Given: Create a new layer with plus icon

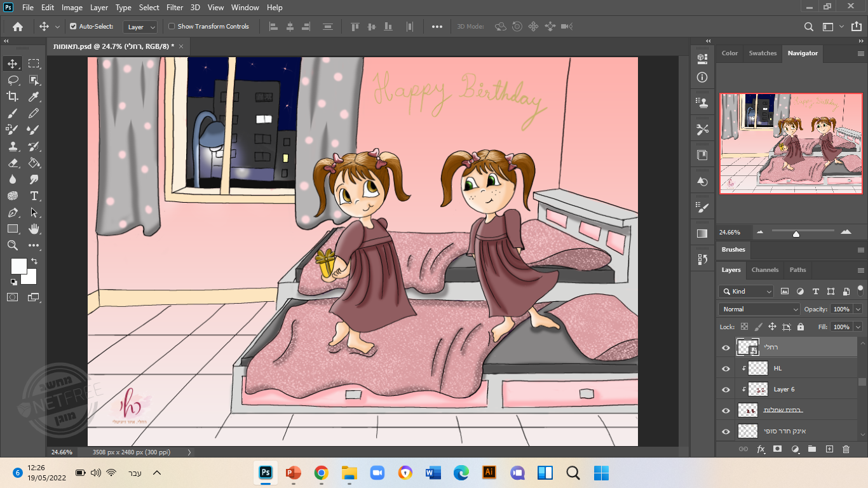Looking at the screenshot, I should [x=829, y=449].
